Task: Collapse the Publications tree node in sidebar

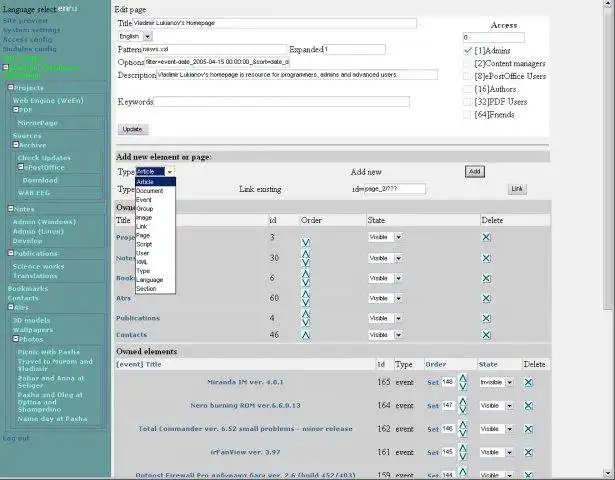Action: [x=11, y=253]
